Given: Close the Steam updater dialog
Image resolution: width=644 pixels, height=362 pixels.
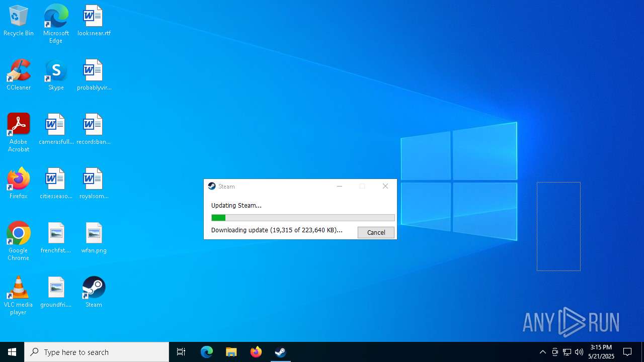Looking at the screenshot, I should point(385,186).
